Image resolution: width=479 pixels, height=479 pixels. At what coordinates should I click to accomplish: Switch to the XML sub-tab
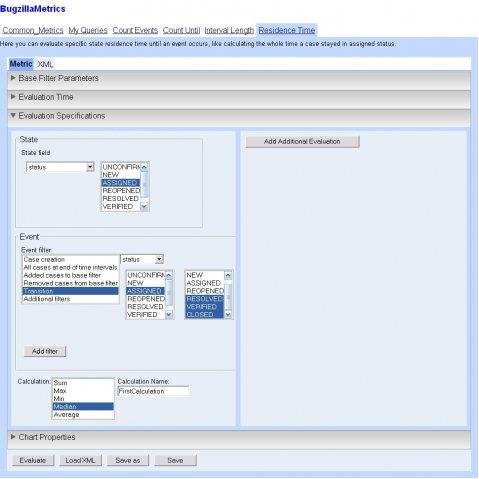pos(45,64)
